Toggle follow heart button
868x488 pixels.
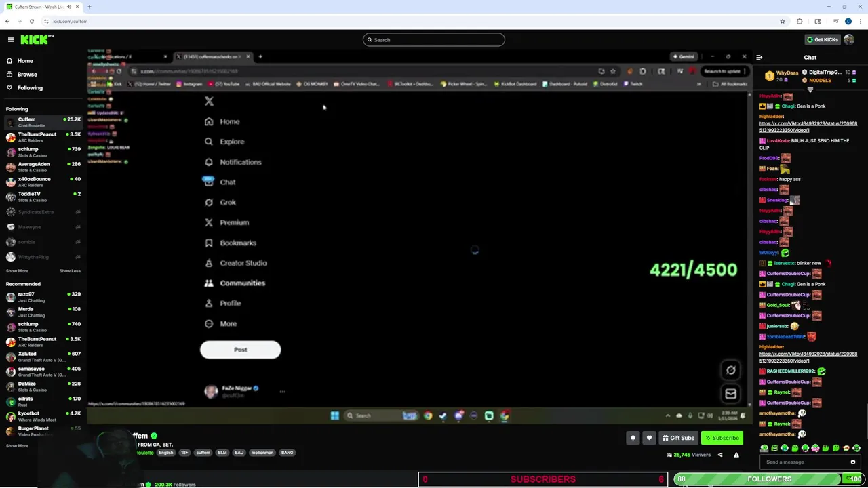point(649,438)
